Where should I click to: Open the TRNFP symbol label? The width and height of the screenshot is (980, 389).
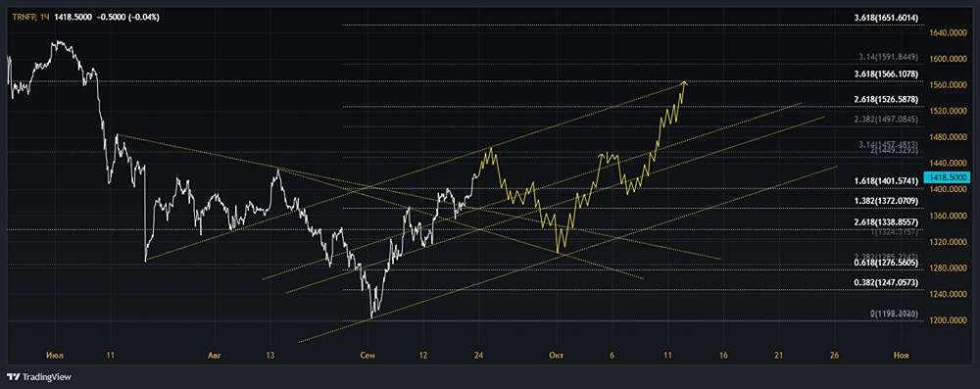point(24,18)
